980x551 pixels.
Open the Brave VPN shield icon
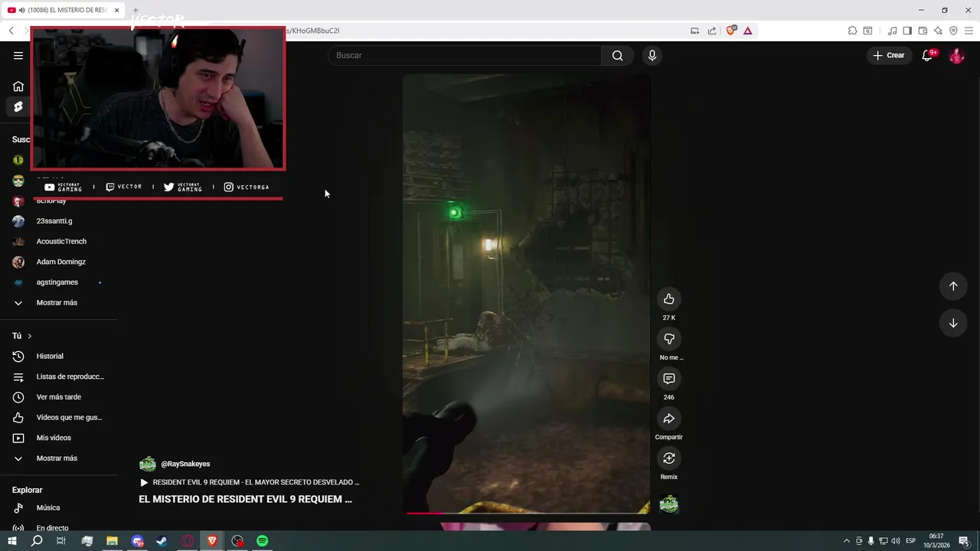point(953,31)
